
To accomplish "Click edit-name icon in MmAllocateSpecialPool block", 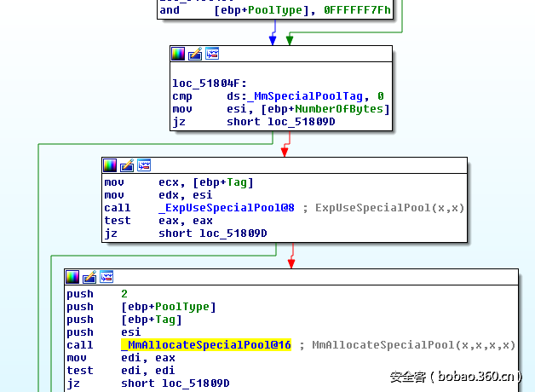I will coord(89,277).
